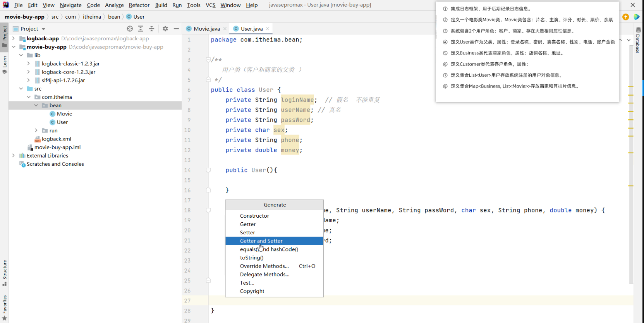Collapse the lib folder
Image resolution: width=644 pixels, height=323 pixels.
[x=21, y=55]
